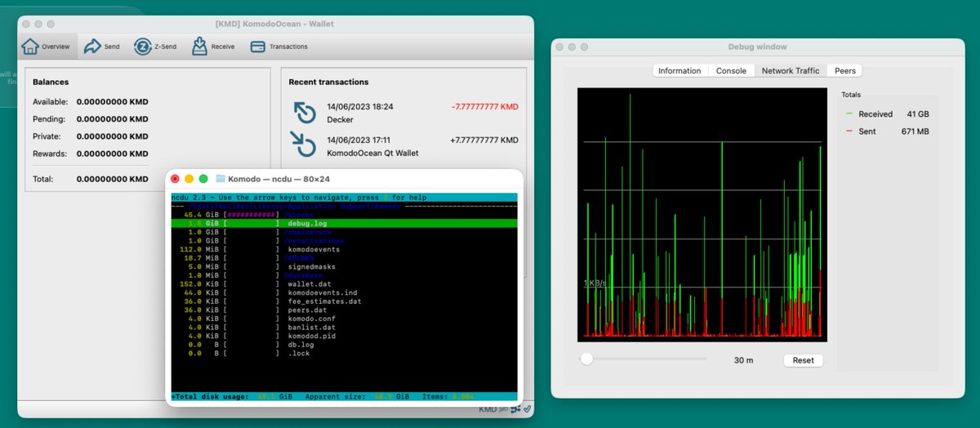Screen dimensions: 980x428
Task: Click the outgoing transaction icon next to Decker
Action: click(305, 112)
